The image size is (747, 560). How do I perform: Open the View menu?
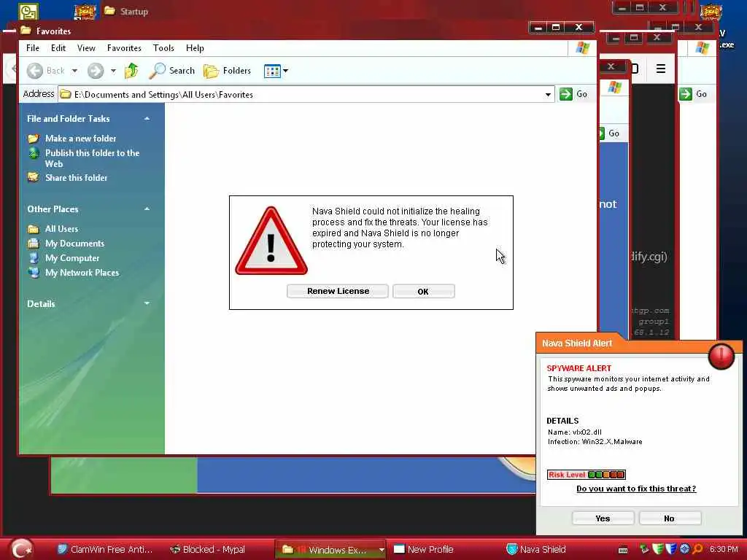tap(86, 47)
